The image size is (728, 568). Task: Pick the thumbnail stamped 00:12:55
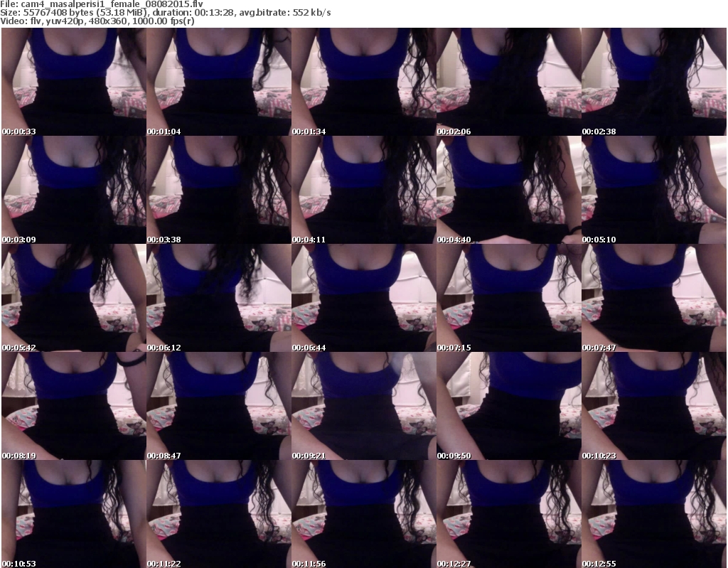[654, 514]
